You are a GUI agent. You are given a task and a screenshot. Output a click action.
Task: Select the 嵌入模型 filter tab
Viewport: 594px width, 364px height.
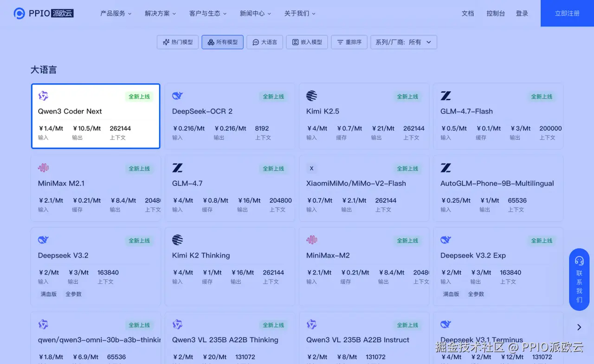pyautogui.click(x=307, y=42)
